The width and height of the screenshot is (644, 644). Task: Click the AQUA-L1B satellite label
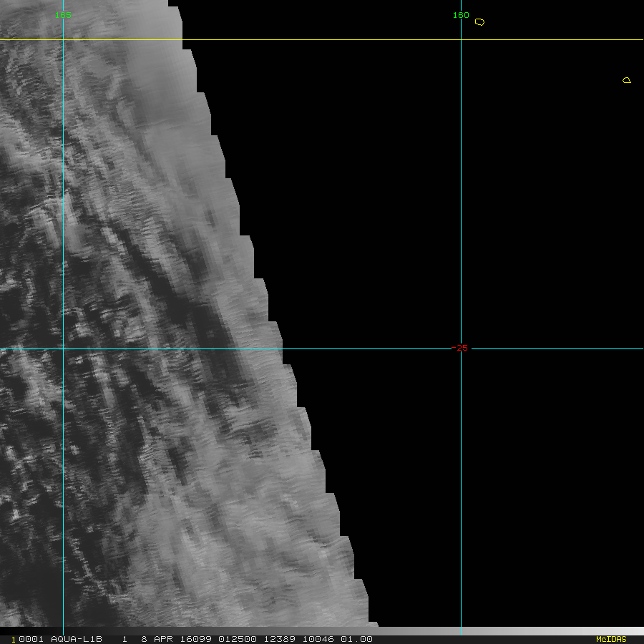click(77, 639)
